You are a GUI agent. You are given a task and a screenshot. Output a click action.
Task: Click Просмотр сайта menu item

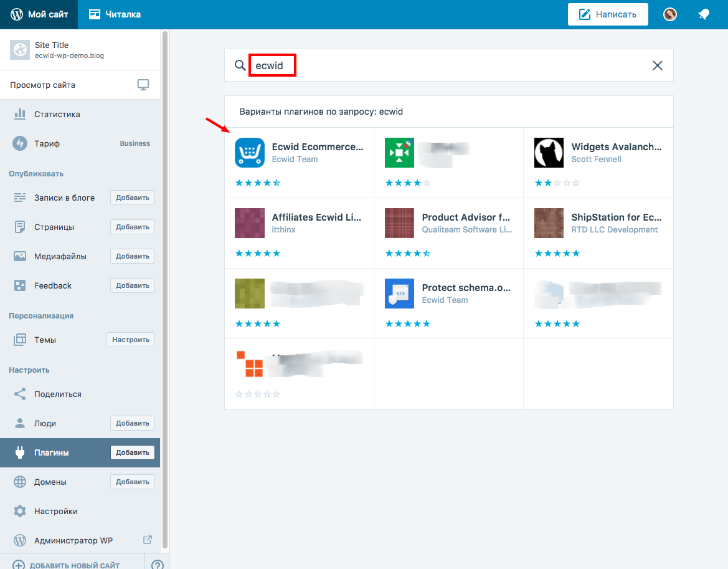[80, 85]
